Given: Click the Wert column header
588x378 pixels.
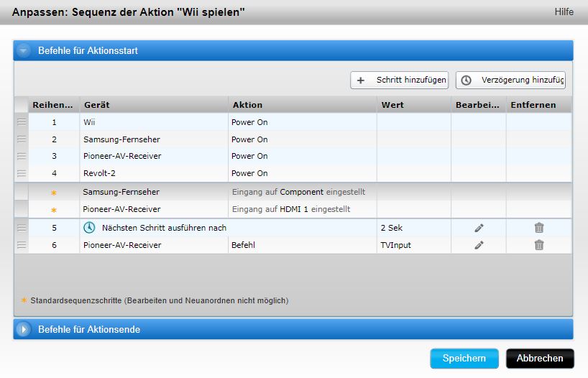Looking at the screenshot, I should click(413, 105).
